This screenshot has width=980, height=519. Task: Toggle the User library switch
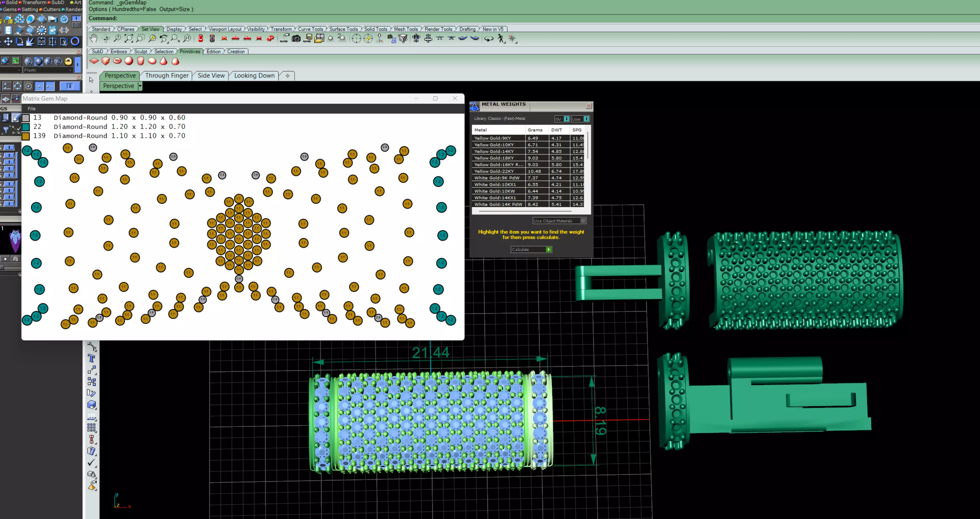586,119
